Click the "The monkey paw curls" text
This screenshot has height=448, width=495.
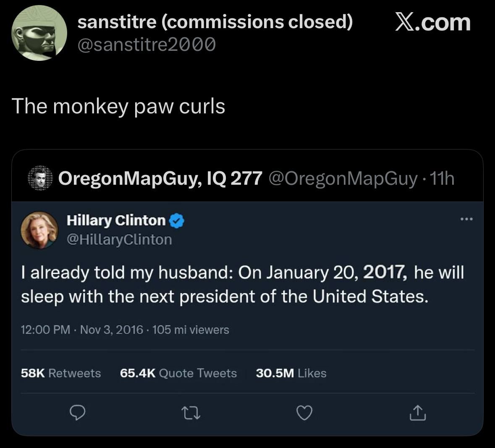coord(118,106)
